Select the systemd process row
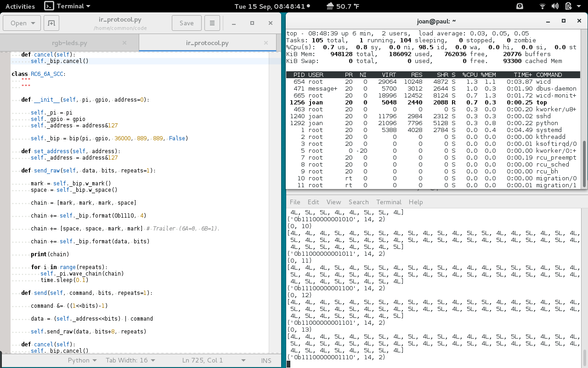588x368 pixels. pyautogui.click(x=434, y=130)
